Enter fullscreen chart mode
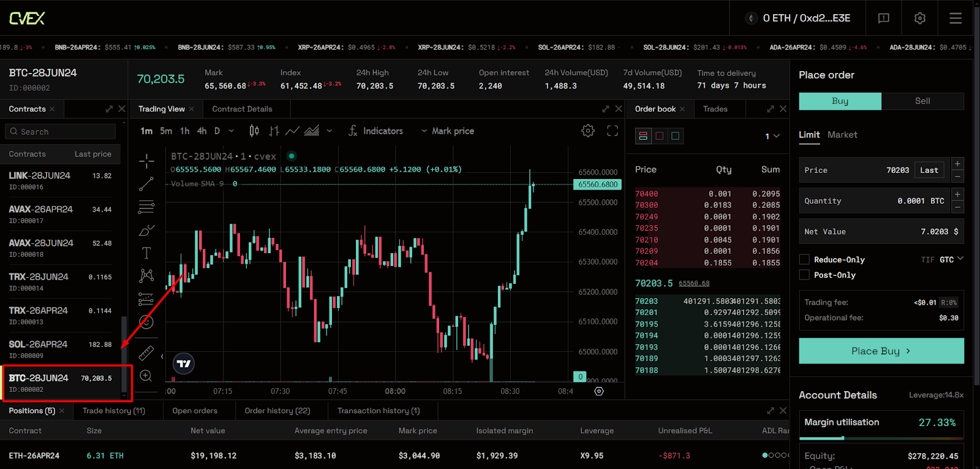Screen dimensions: 980x469 [x=612, y=131]
